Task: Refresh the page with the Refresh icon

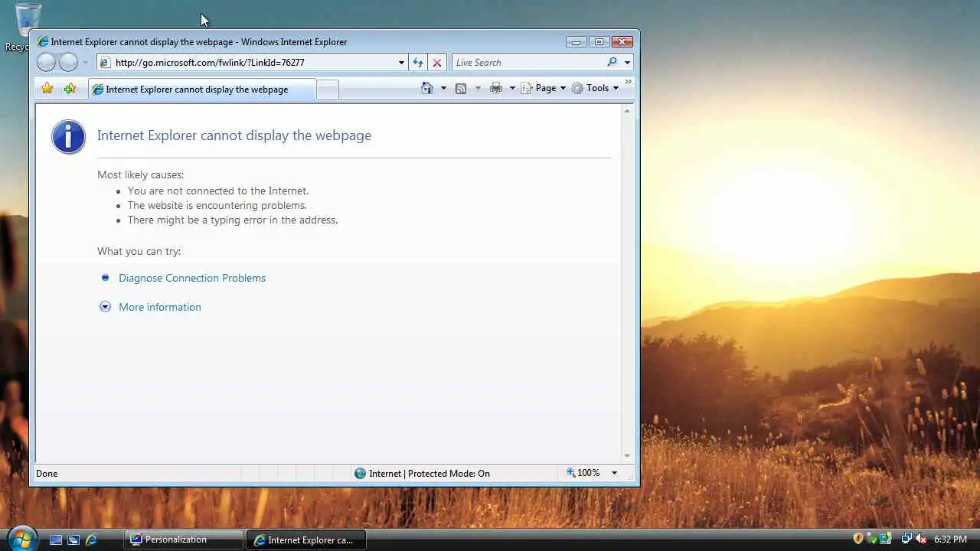Action: click(418, 63)
